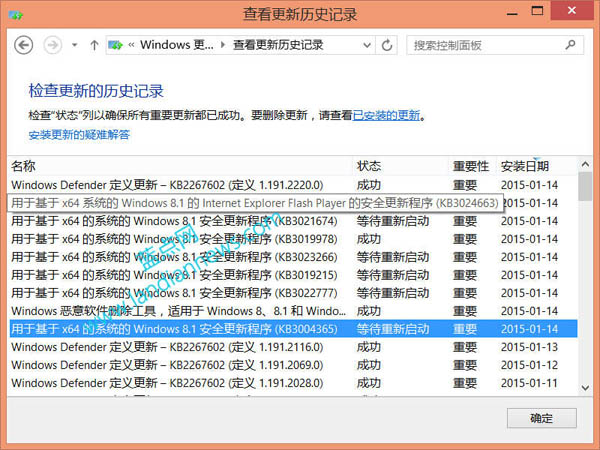Select Windows Defender 定义 1.191.2028.0 row
This screenshot has width=600, height=450.
pos(293,383)
